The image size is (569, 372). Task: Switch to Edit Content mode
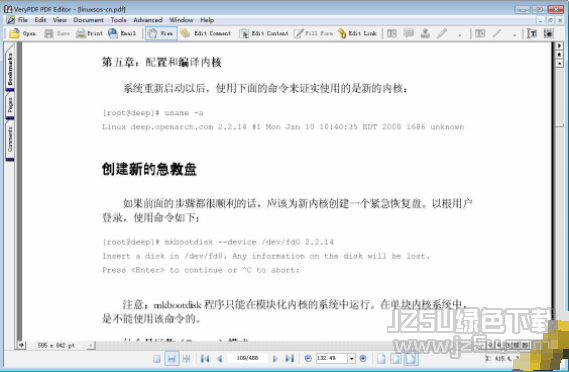264,33
